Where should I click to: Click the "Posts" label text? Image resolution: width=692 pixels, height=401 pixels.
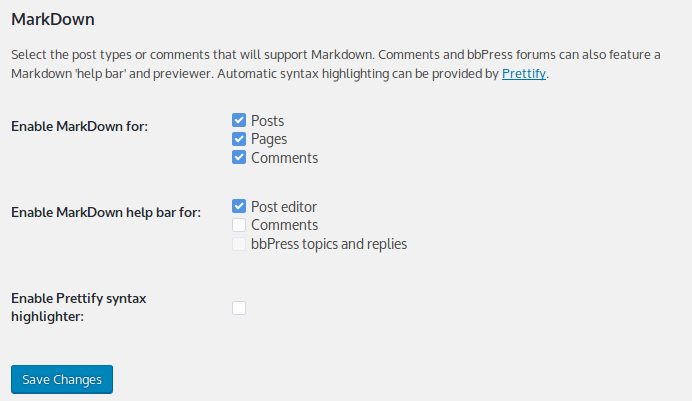pyautogui.click(x=268, y=121)
